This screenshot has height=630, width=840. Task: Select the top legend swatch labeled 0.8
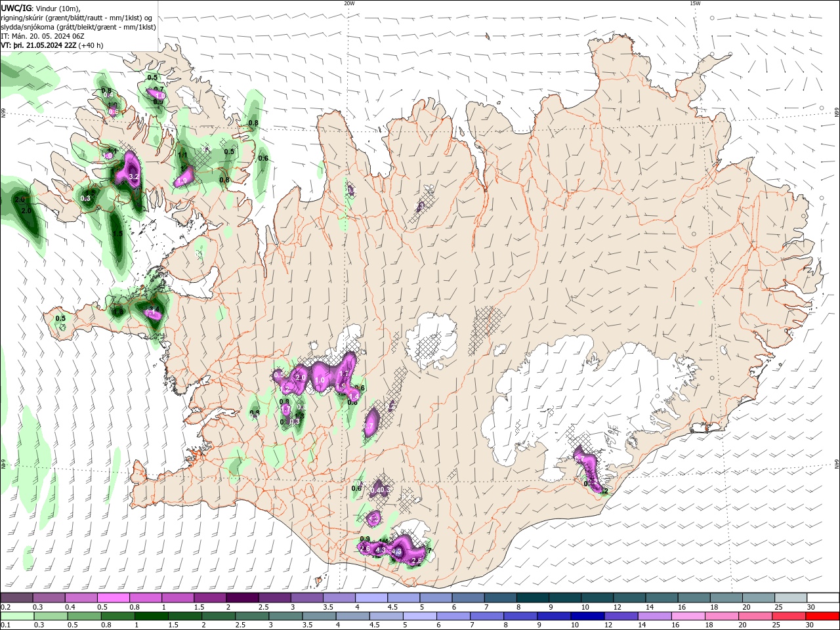pyautogui.click(x=146, y=598)
